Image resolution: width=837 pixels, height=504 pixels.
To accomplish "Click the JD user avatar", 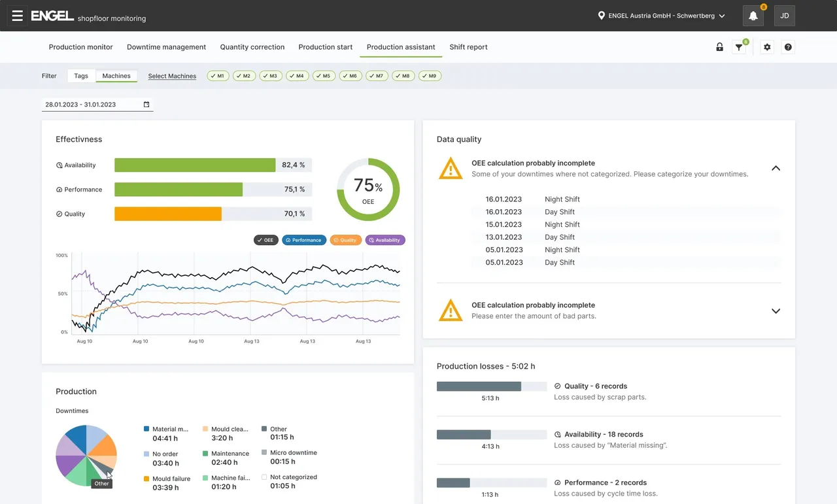I will (784, 16).
